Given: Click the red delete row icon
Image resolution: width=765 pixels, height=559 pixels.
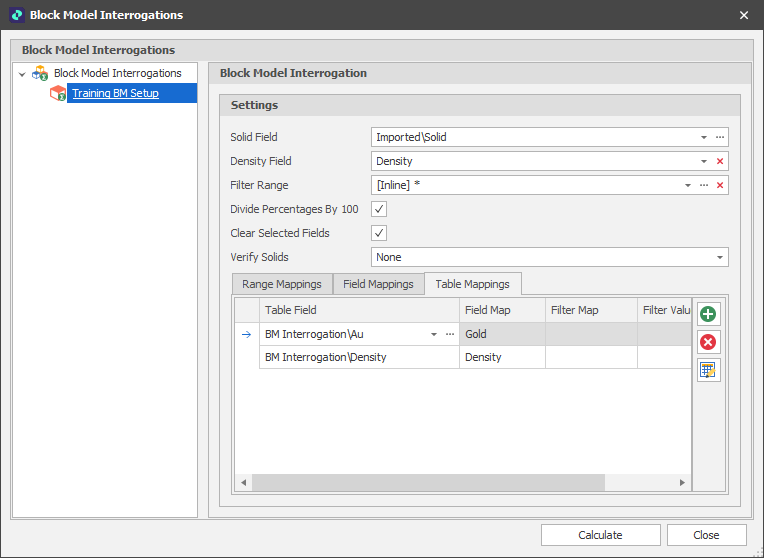Looking at the screenshot, I should [708, 342].
